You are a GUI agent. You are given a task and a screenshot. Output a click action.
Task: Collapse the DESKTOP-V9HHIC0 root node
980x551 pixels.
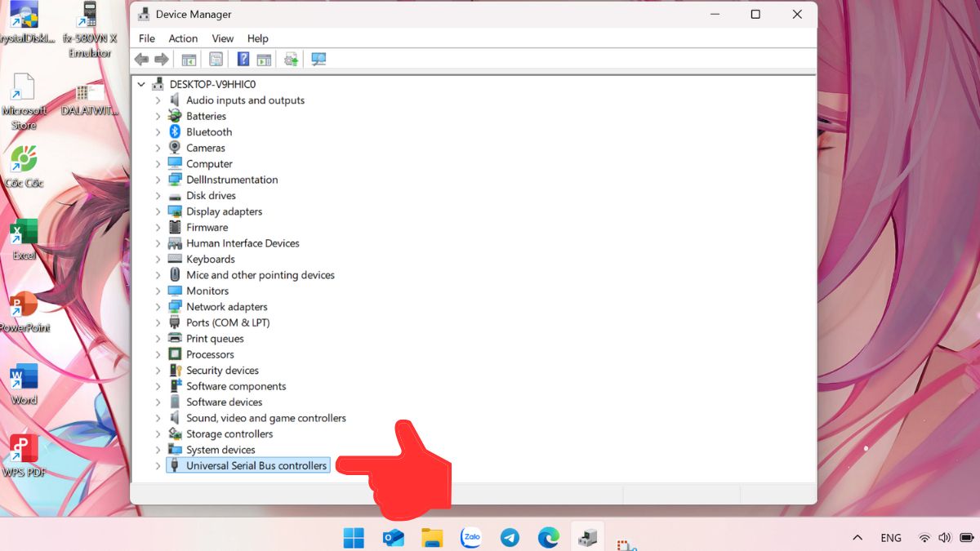[x=142, y=84]
